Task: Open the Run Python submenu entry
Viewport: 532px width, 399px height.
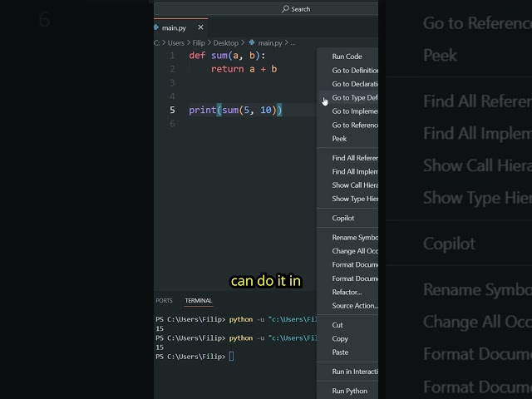Action: point(347,391)
